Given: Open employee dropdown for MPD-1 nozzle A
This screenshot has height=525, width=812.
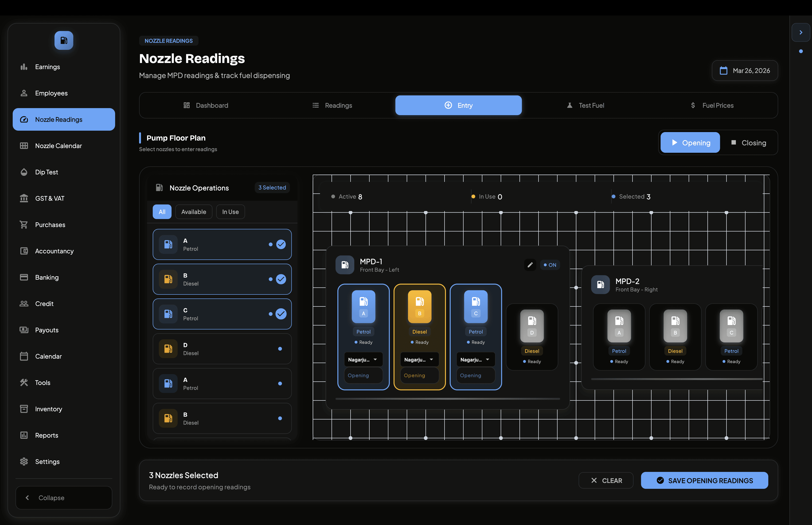Looking at the screenshot, I should [x=363, y=359].
